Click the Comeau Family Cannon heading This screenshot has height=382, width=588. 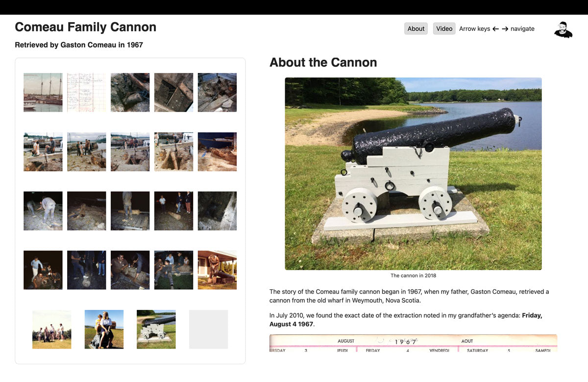85,27
